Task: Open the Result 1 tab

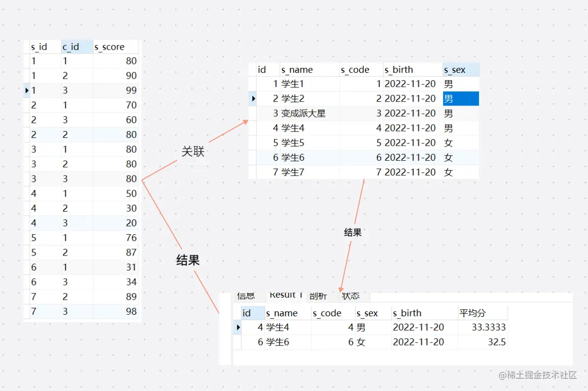Action: 285,295
